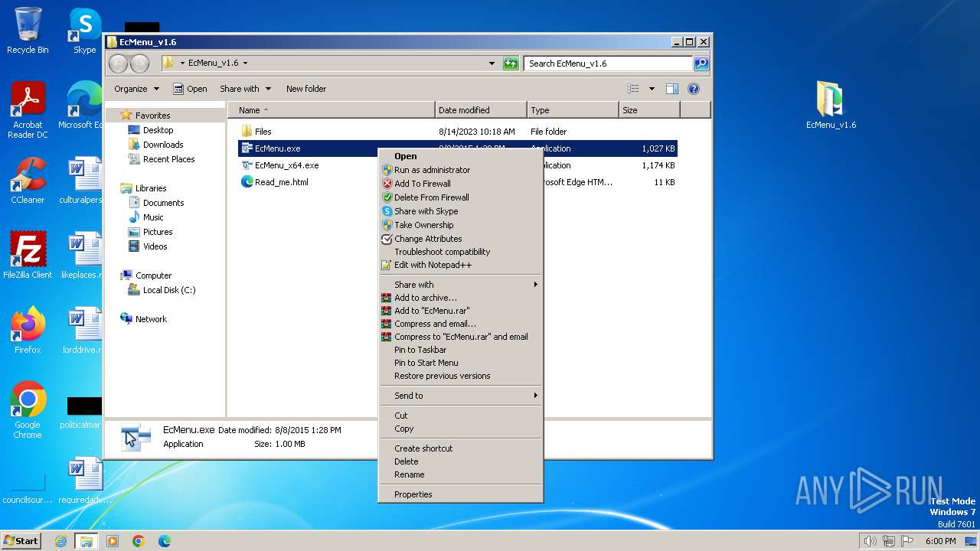Open the Start menu
The height and width of the screenshot is (551, 980).
point(21,541)
